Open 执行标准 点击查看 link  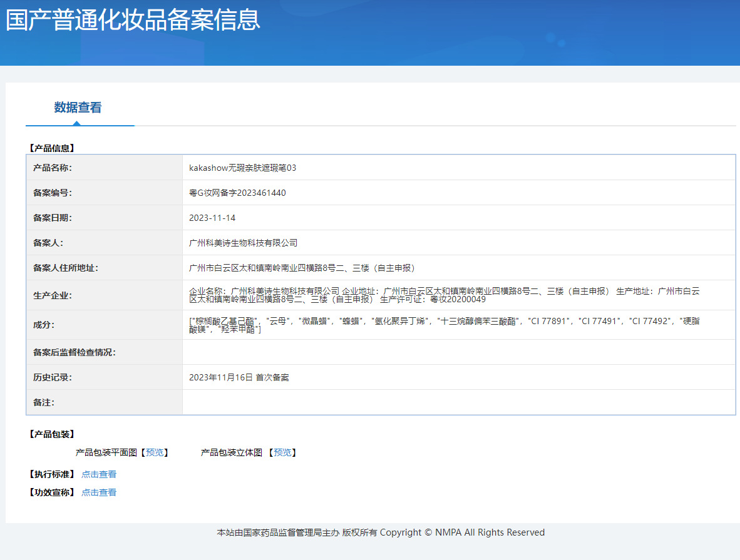click(99, 474)
